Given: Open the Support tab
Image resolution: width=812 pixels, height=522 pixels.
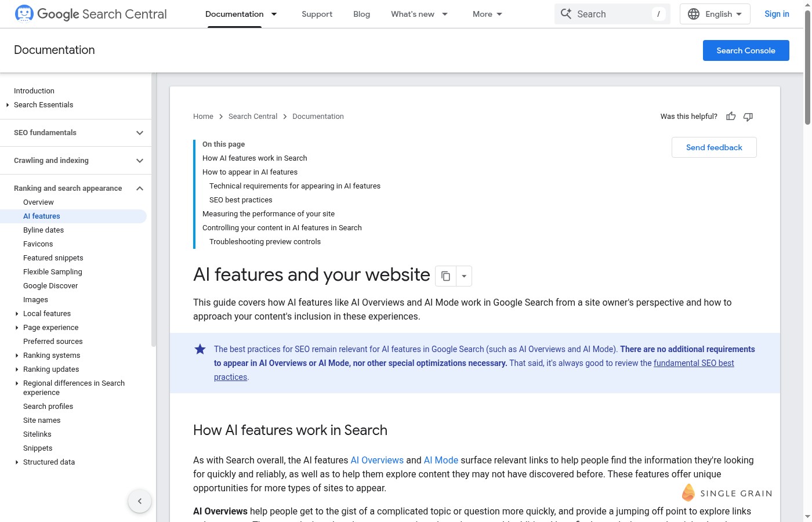Looking at the screenshot, I should click(x=317, y=14).
